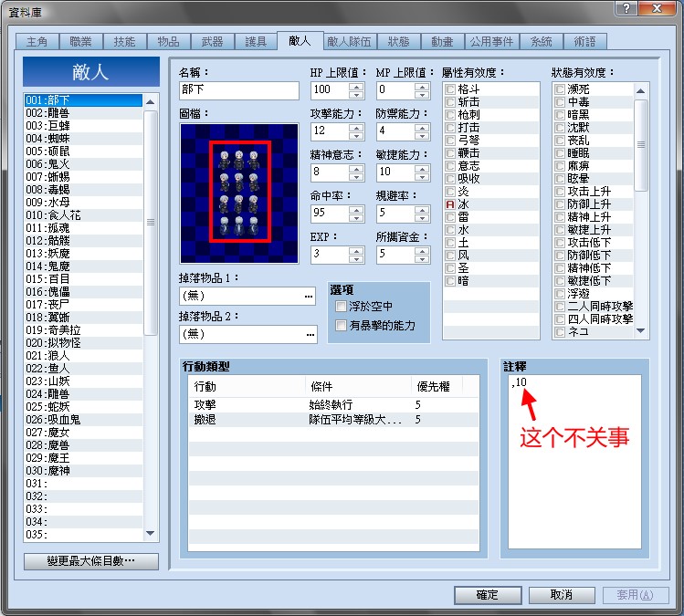Screen dimensions: 684x616
Task: Click the 條件 column header
Action: coord(358,386)
